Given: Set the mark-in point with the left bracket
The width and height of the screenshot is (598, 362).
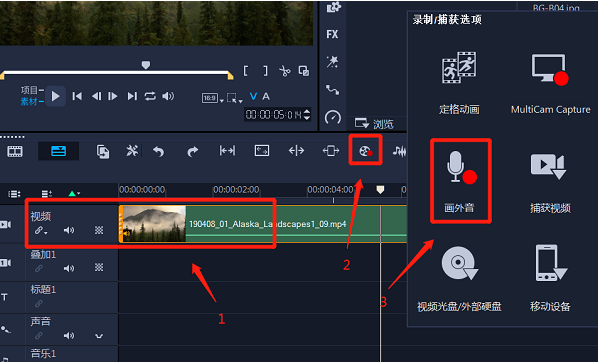Looking at the screenshot, I should 246,71.
